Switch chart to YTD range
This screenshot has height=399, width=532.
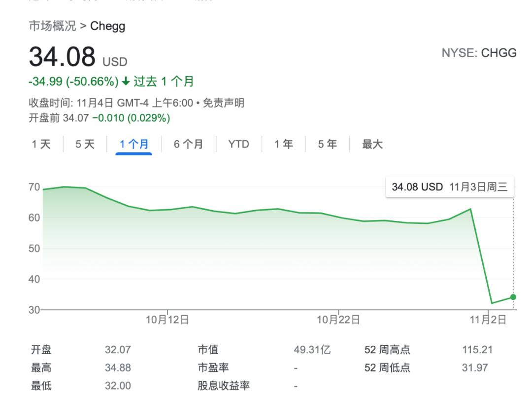238,145
